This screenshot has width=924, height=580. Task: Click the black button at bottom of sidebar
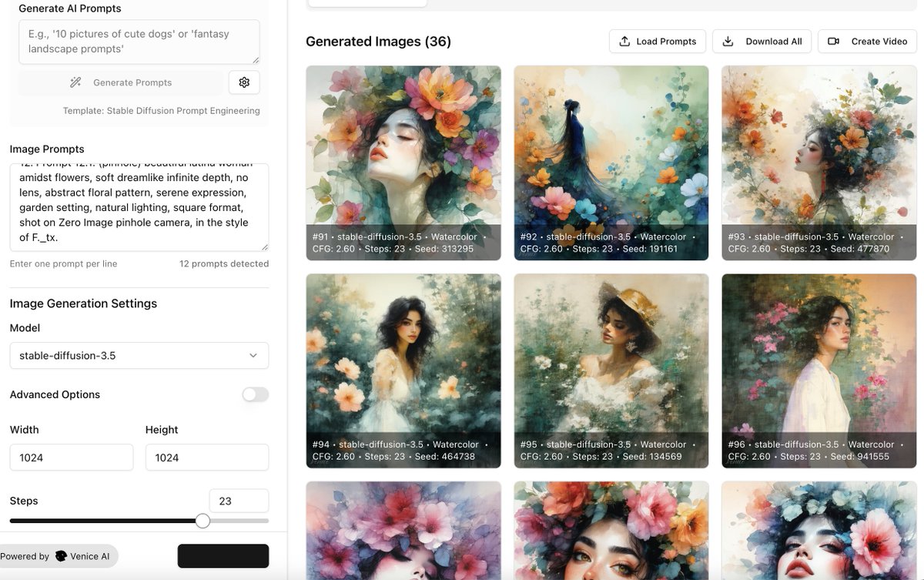click(x=223, y=556)
